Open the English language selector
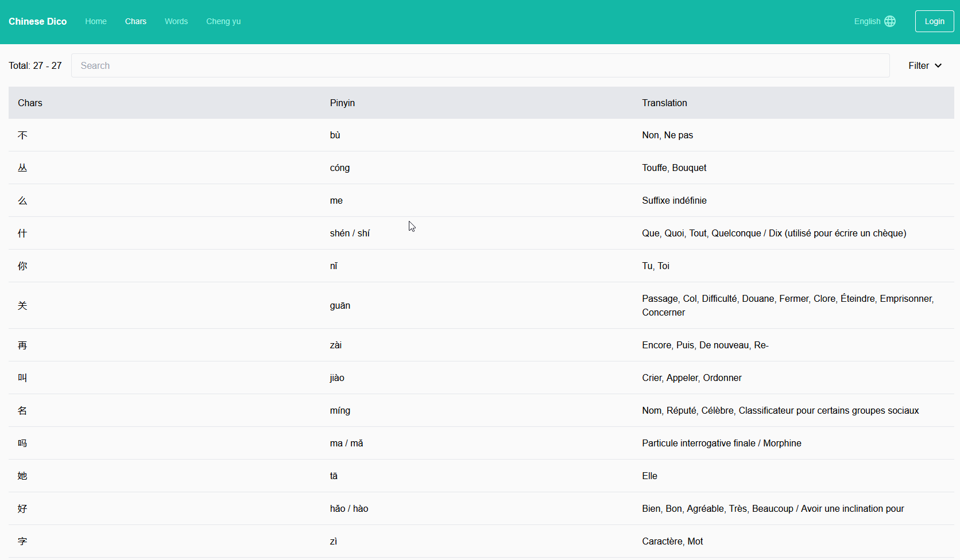 867,21
